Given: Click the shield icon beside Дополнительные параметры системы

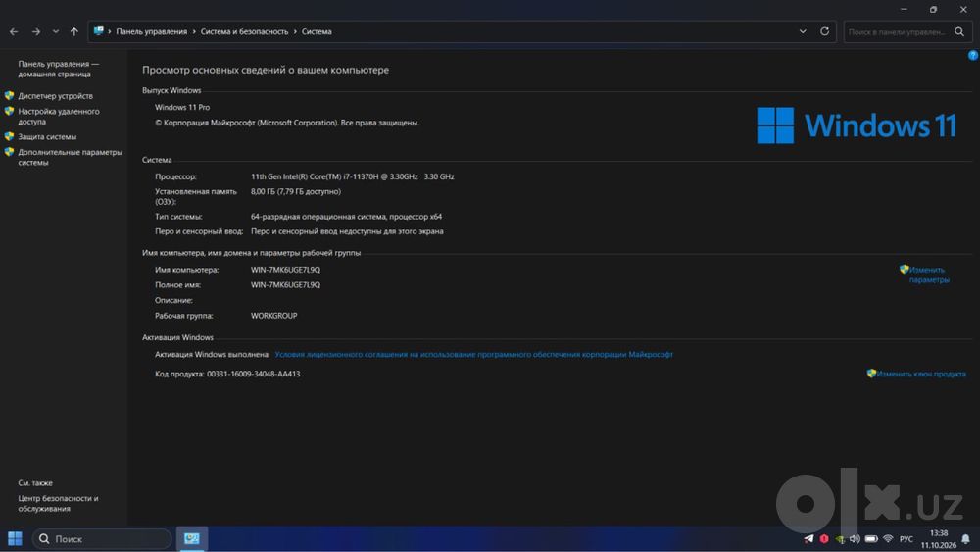Looking at the screenshot, I should point(9,152).
